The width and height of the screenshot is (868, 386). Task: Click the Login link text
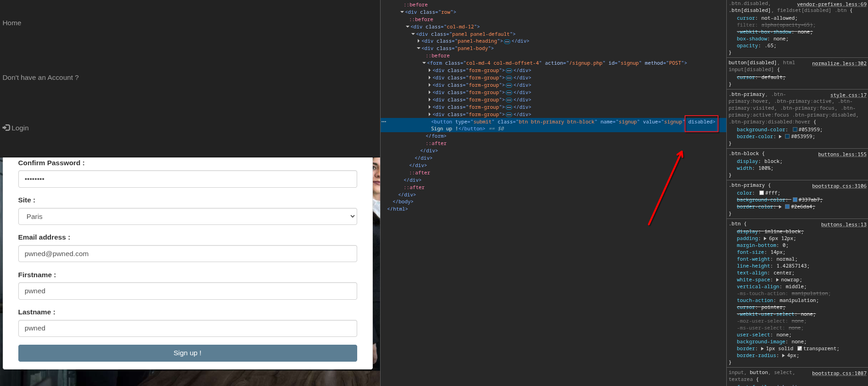point(20,128)
